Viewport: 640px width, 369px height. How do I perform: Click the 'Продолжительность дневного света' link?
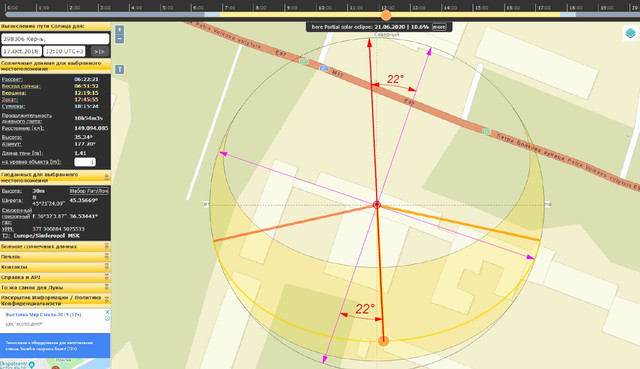(27, 118)
